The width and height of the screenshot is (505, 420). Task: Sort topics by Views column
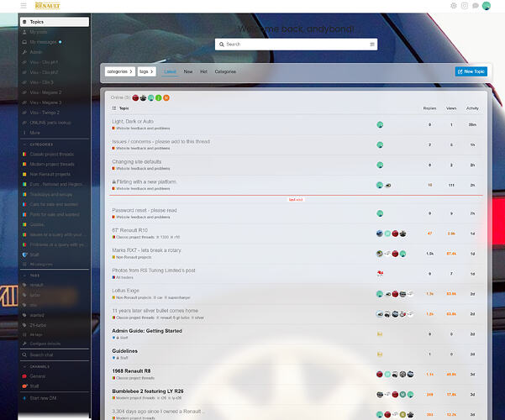click(x=451, y=108)
